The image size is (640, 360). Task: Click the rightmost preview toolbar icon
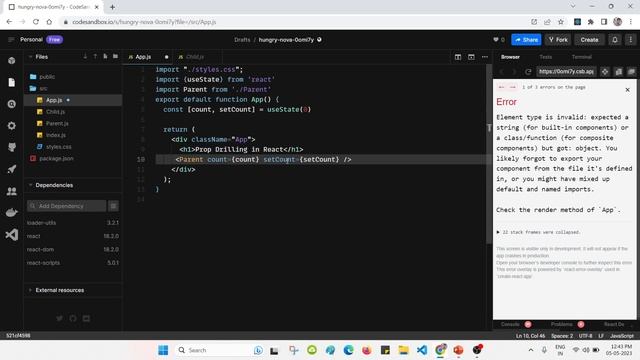tap(631, 72)
